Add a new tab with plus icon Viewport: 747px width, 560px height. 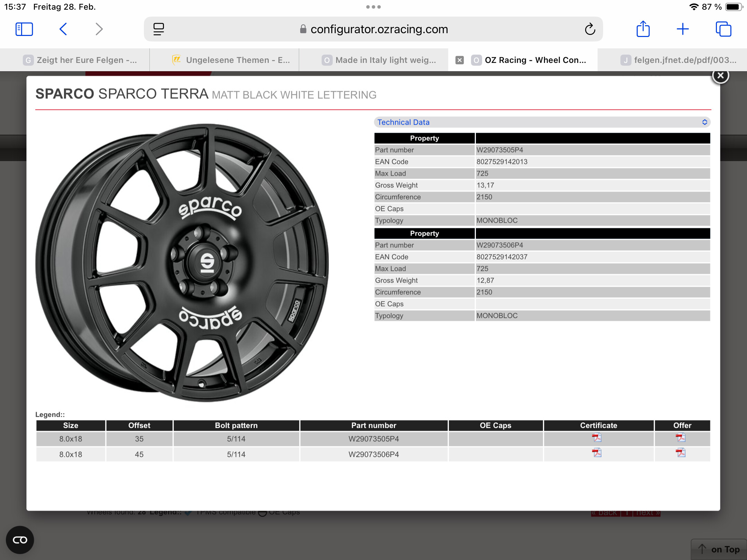[x=683, y=29]
